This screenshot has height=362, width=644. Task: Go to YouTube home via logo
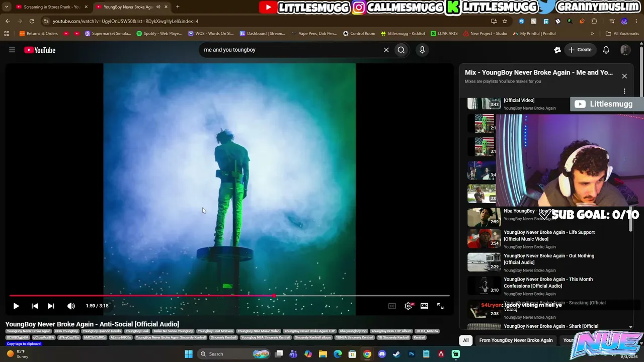(x=40, y=50)
